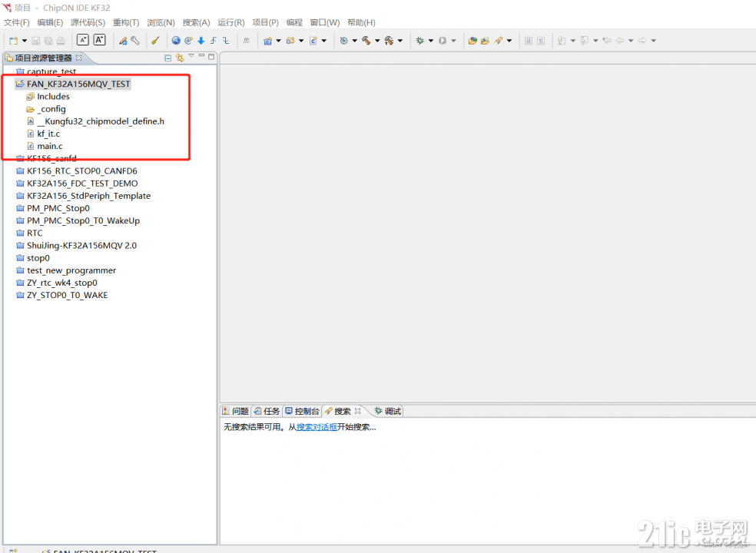The height and width of the screenshot is (553, 756).
Task: Click the Print icon in toolbar
Action: click(x=61, y=41)
